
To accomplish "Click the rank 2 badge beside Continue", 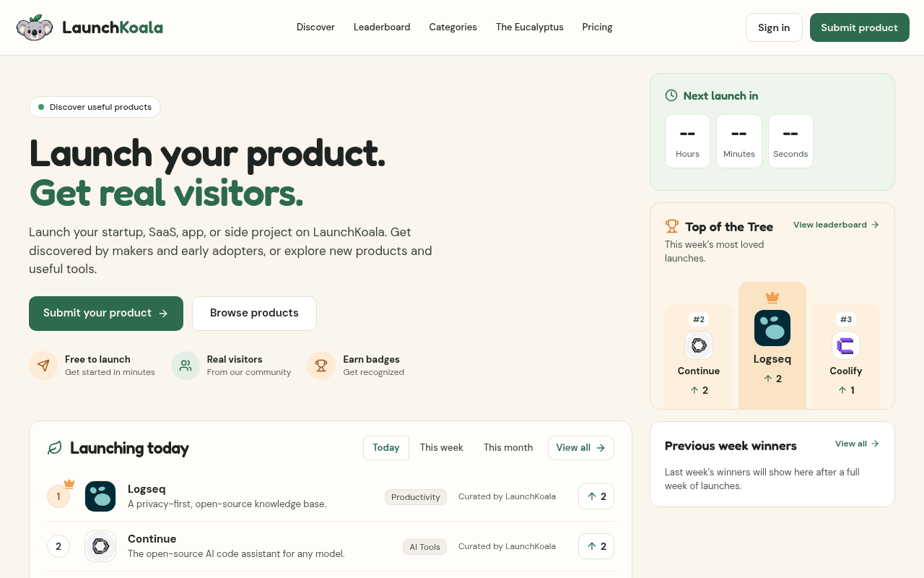I will point(58,546).
